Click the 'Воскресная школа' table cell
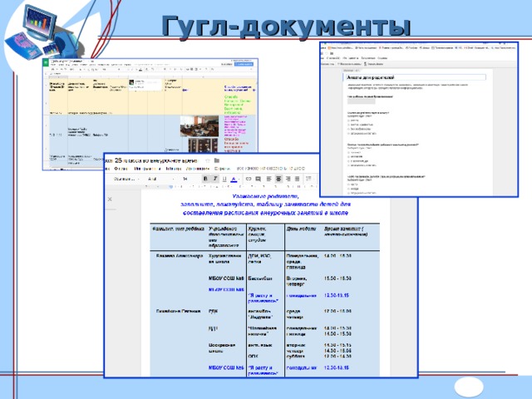This screenshot has height=399, width=532. (x=222, y=348)
